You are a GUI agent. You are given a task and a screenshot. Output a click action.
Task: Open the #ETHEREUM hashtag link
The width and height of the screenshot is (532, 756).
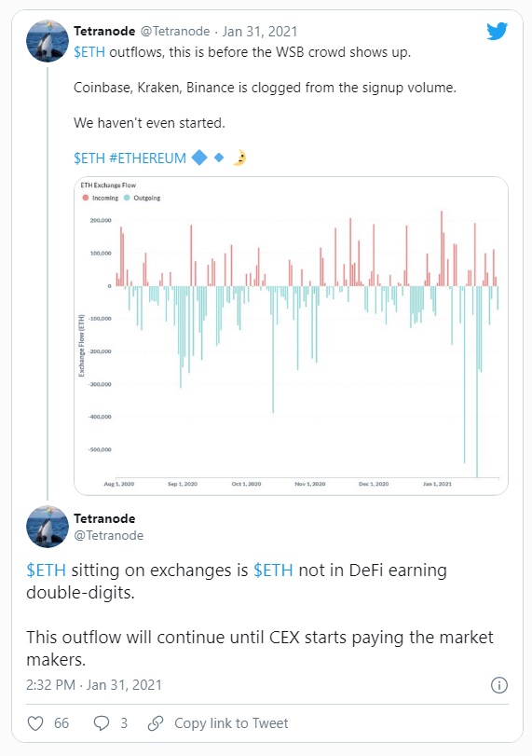coord(148,158)
